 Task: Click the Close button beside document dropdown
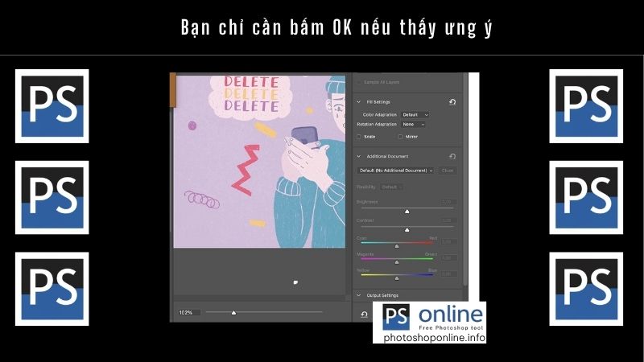coord(448,171)
